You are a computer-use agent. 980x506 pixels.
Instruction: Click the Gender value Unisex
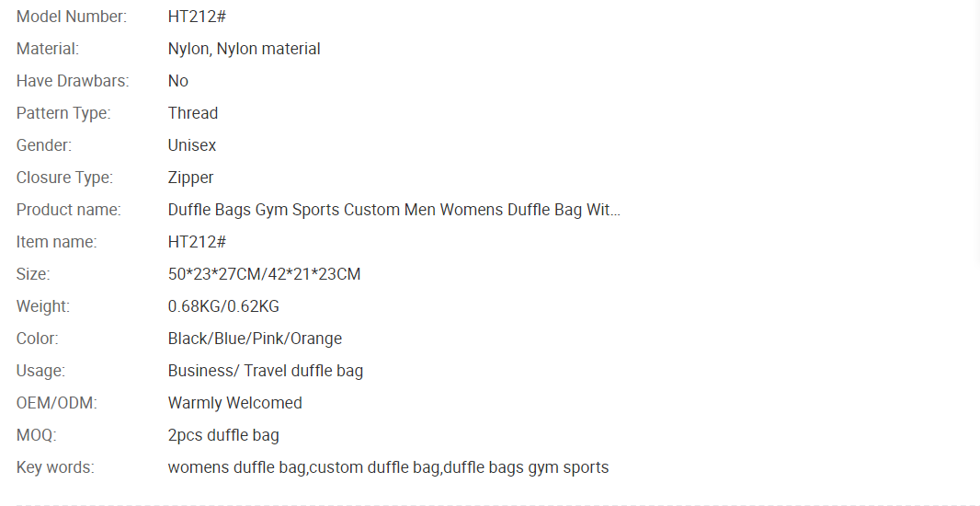(x=192, y=145)
